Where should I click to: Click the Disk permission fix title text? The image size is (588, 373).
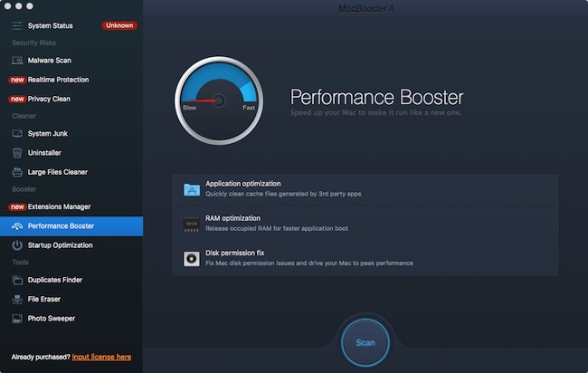(235, 253)
